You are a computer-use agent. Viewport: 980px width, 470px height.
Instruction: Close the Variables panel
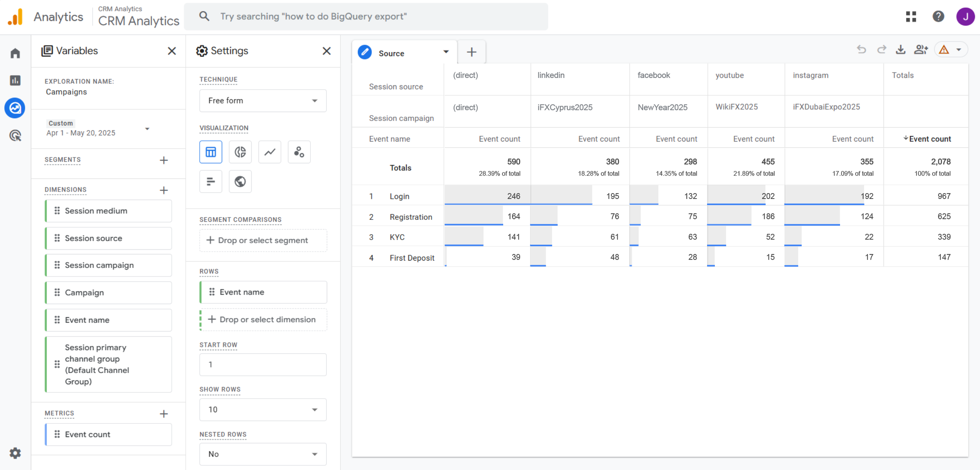(x=172, y=51)
